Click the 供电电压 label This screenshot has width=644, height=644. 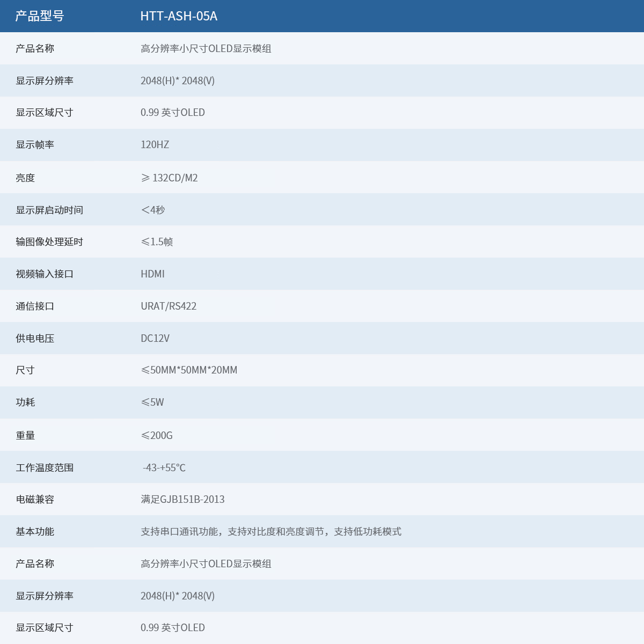[x=35, y=339]
